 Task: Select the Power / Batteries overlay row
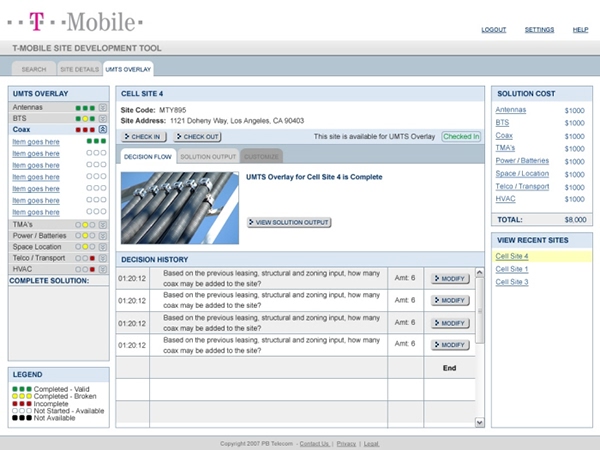[59, 236]
